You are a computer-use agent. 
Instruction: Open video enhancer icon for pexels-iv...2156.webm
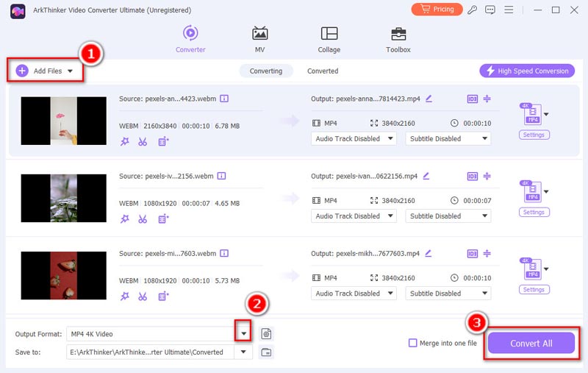[163, 219]
